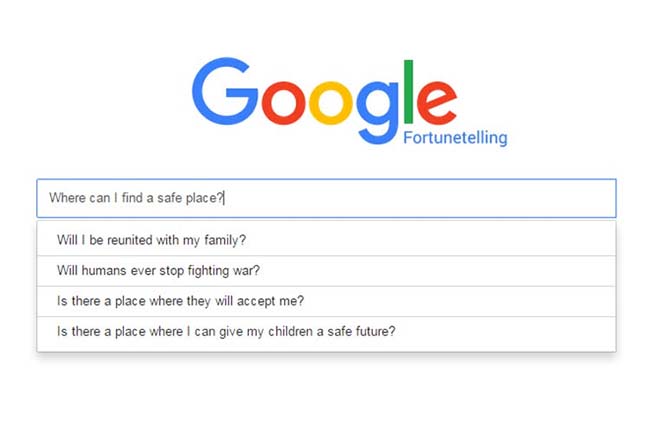Viewport: 650px width, 433px height.
Task: Open the Fortunetelling label under the logo
Action: pos(455,137)
